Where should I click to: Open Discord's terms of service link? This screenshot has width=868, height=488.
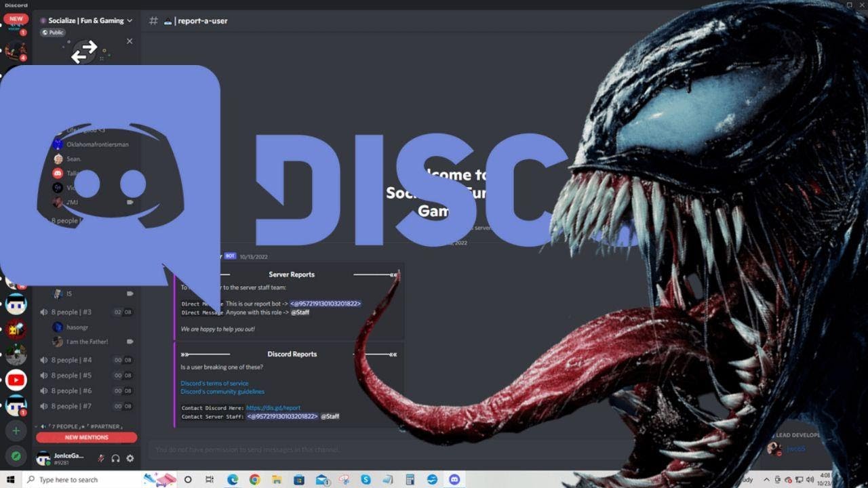tap(214, 384)
